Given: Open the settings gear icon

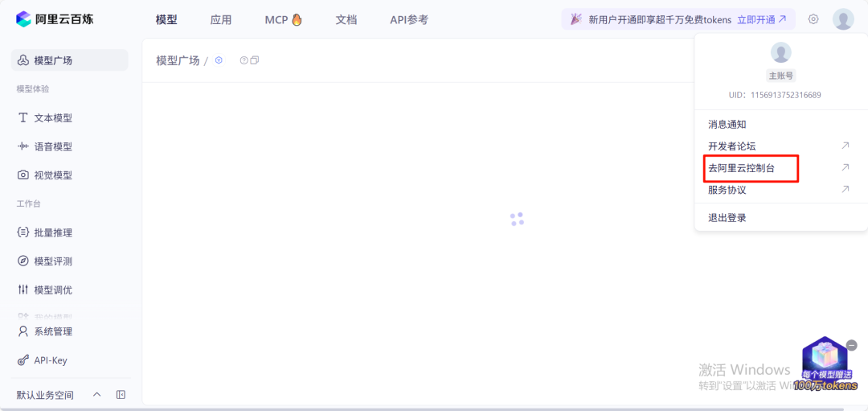Looking at the screenshot, I should [813, 18].
